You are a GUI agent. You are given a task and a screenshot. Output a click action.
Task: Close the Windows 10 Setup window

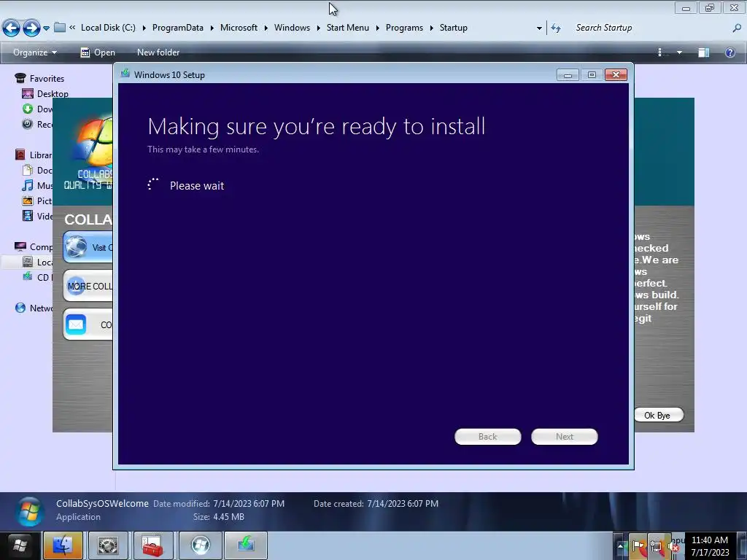tap(616, 75)
